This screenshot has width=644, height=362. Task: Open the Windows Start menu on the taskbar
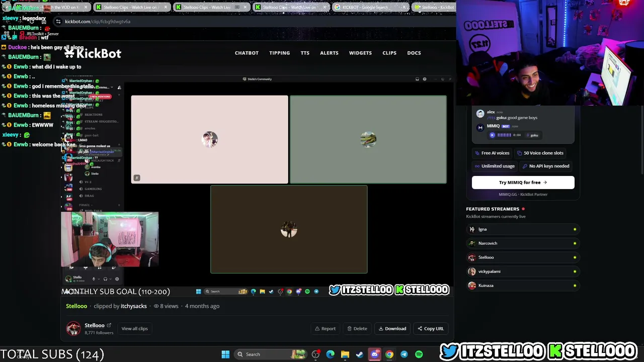[x=225, y=354]
